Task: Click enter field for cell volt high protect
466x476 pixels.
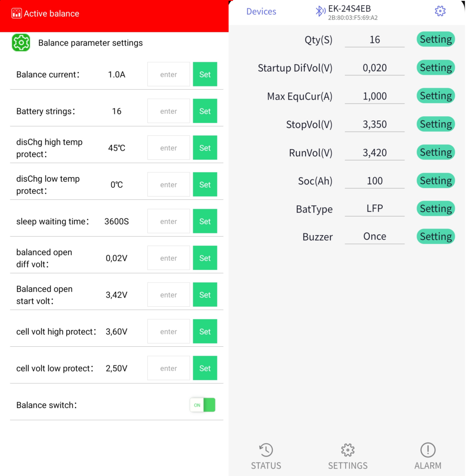Action: [x=169, y=331]
